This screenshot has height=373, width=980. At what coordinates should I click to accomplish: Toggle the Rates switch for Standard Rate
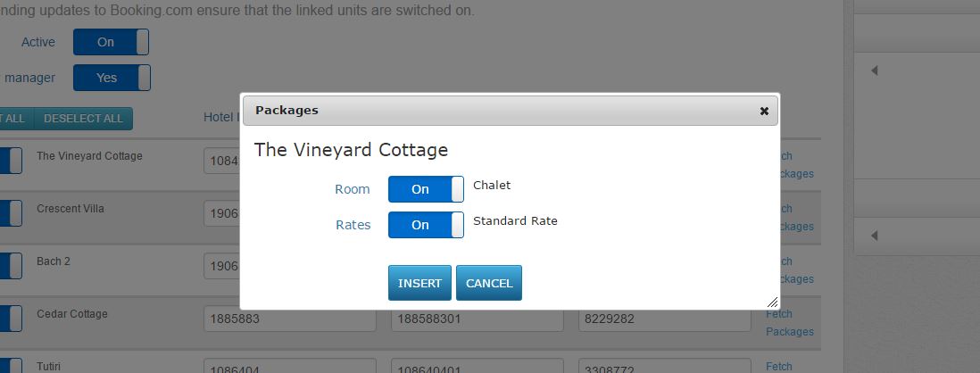coord(426,224)
